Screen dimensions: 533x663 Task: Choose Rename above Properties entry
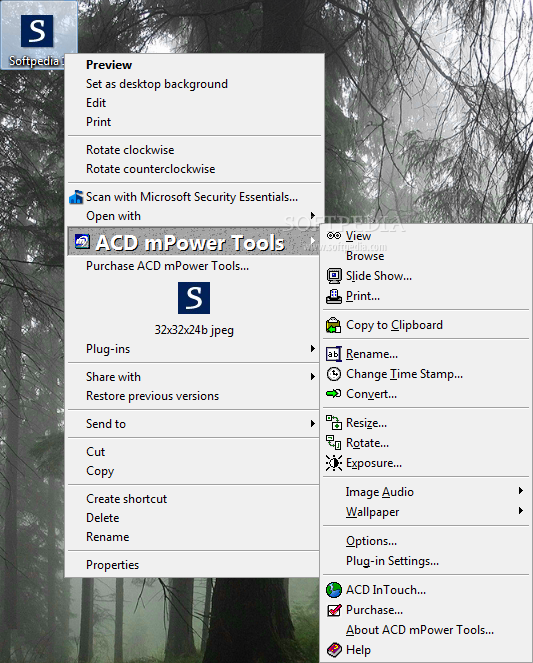click(x=108, y=537)
